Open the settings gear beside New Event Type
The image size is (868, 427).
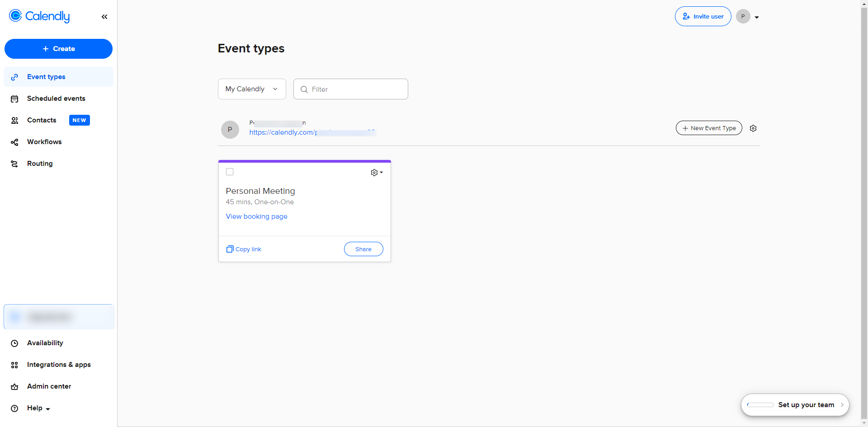(753, 128)
